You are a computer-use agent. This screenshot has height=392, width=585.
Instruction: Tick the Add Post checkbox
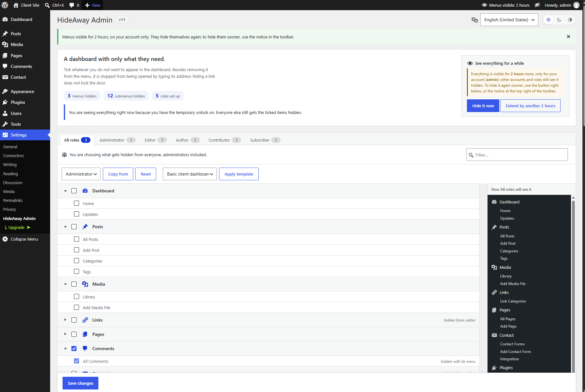click(x=76, y=250)
